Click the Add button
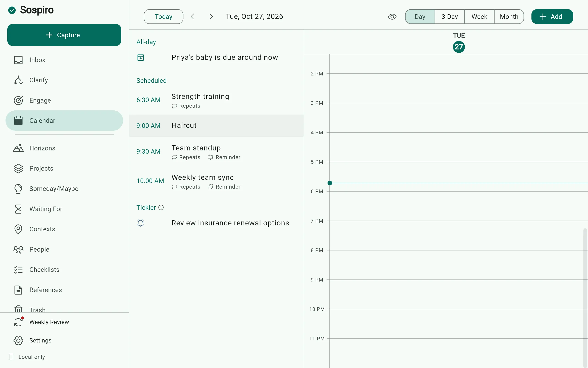The image size is (588, 368). (x=552, y=17)
